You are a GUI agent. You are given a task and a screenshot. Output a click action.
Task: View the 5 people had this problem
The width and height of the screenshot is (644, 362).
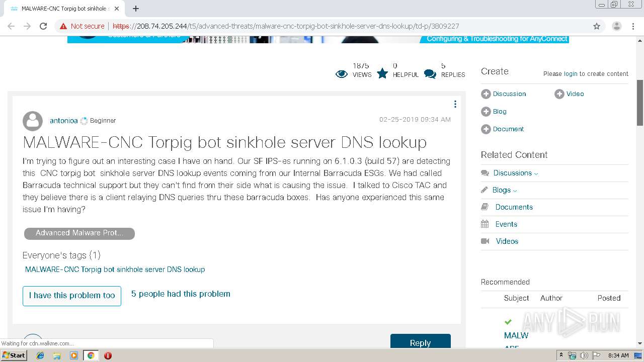(181, 294)
